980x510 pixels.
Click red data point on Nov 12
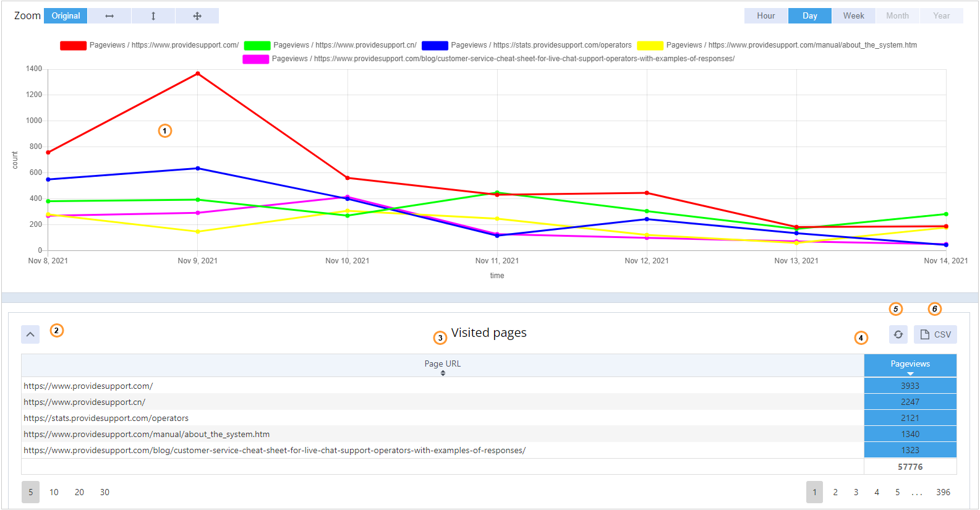click(x=647, y=193)
